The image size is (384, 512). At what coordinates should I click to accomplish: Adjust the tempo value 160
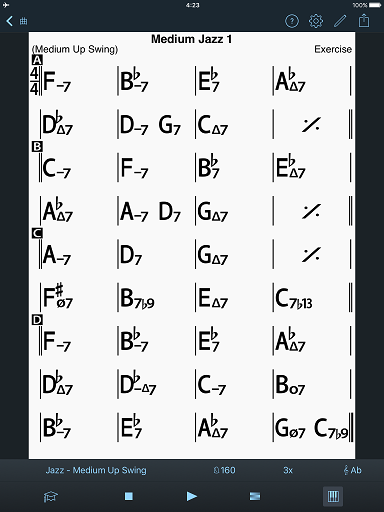tap(224, 470)
